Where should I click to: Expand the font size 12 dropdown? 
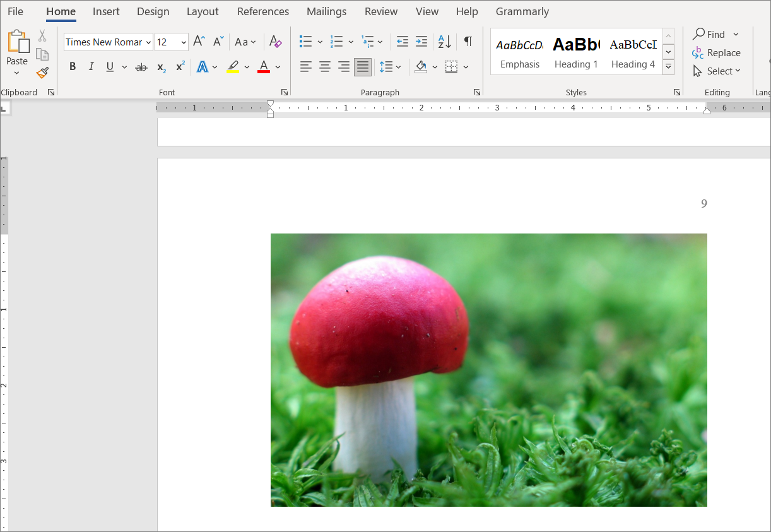[184, 42]
